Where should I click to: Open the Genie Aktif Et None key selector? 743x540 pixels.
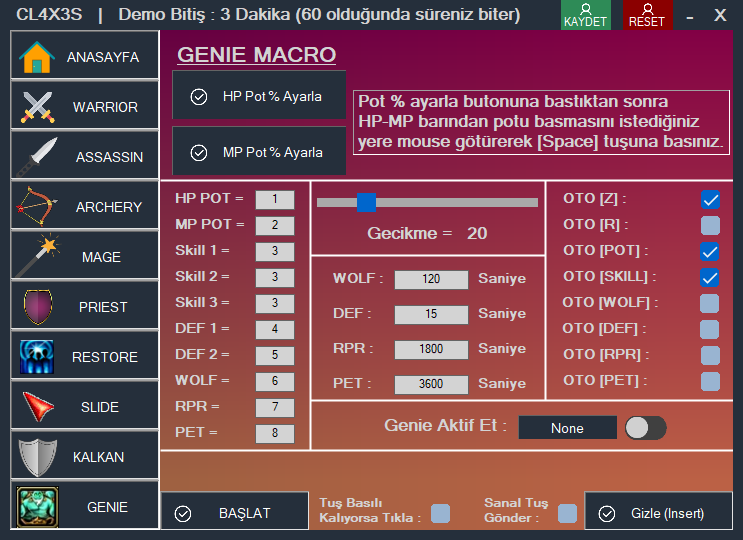[567, 428]
